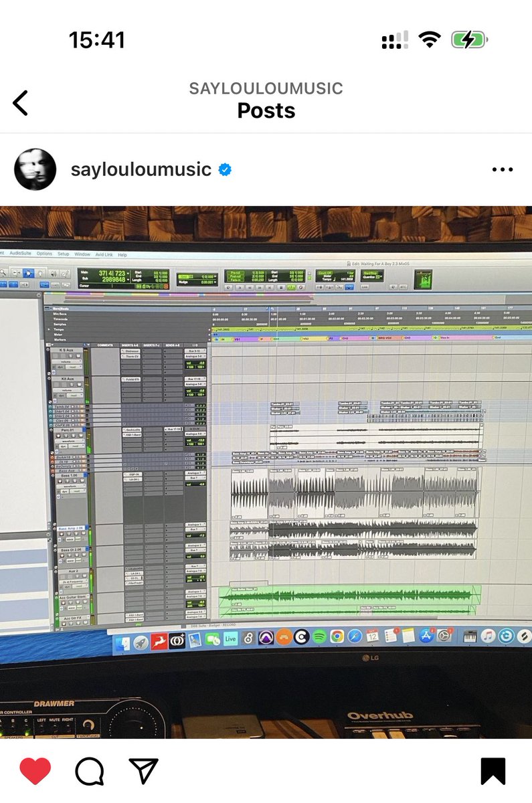Click the Record transport button

301,287
